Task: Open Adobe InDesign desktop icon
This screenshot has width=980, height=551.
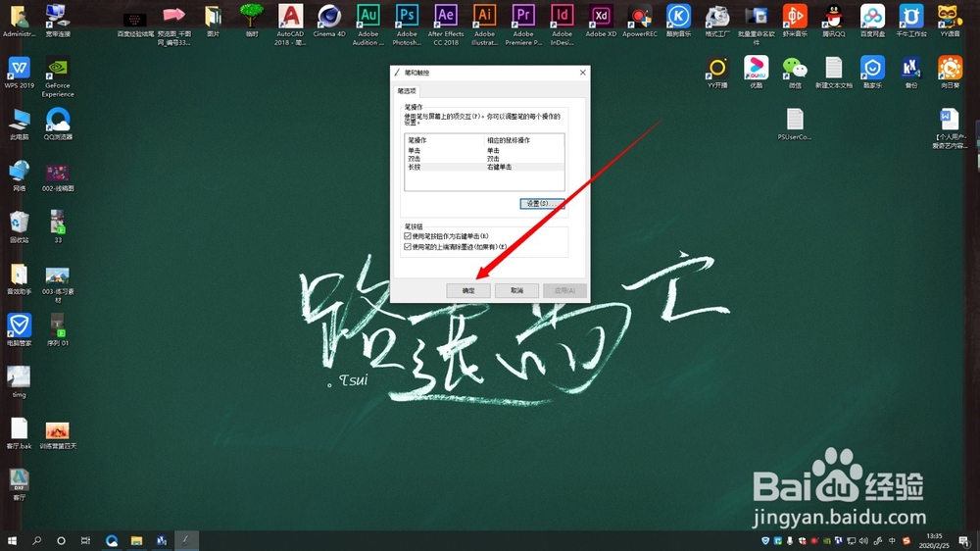Action: [562, 25]
